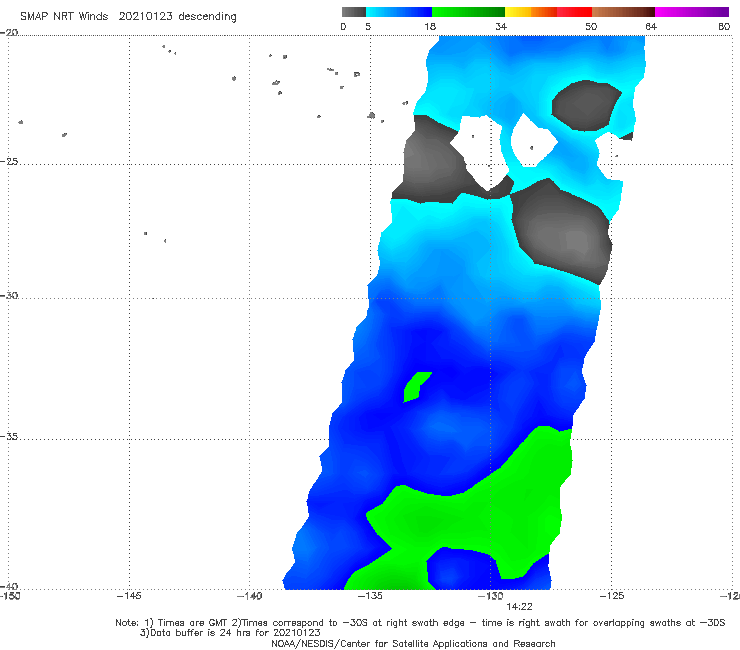Click the green 18-34 segment of the color bar
The height and width of the screenshot is (650, 740).
(x=468, y=12)
